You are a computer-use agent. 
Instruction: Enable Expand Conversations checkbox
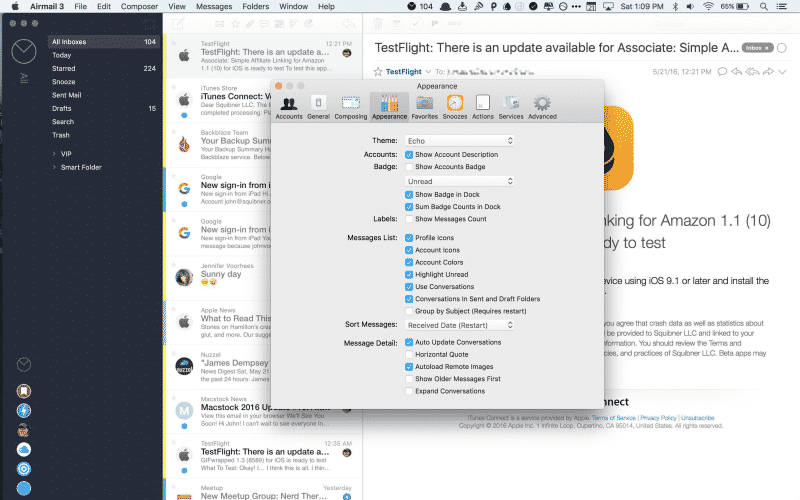(x=409, y=391)
